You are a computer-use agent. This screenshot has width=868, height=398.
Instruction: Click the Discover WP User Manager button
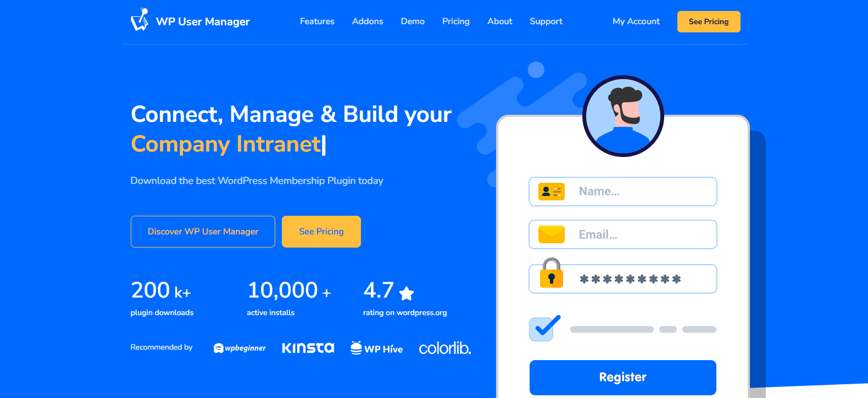pos(203,232)
